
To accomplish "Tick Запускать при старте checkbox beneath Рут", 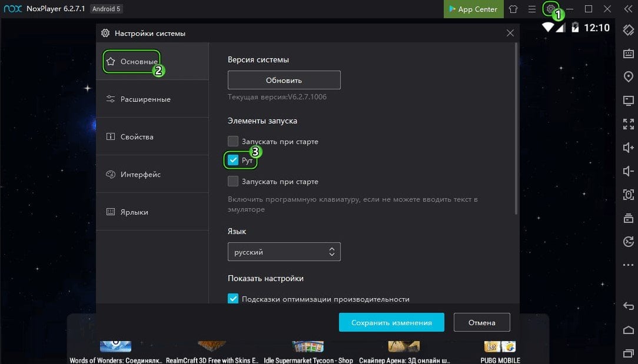I will coord(232,181).
